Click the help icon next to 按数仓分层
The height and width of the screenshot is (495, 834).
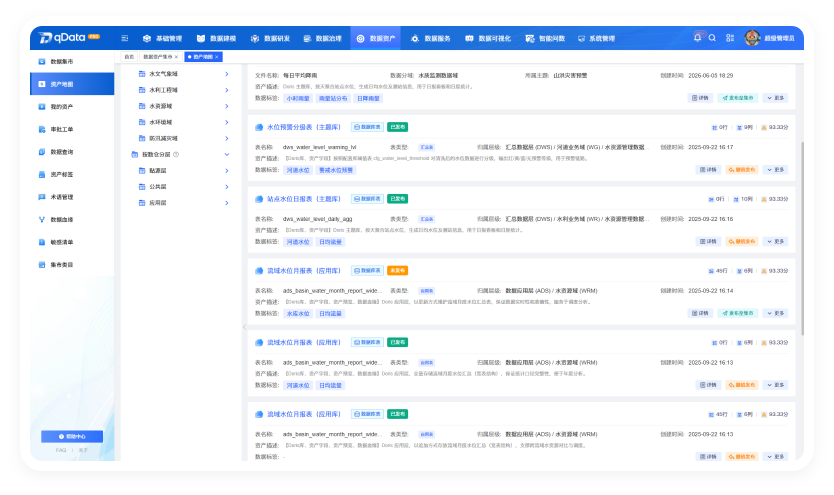[176, 155]
